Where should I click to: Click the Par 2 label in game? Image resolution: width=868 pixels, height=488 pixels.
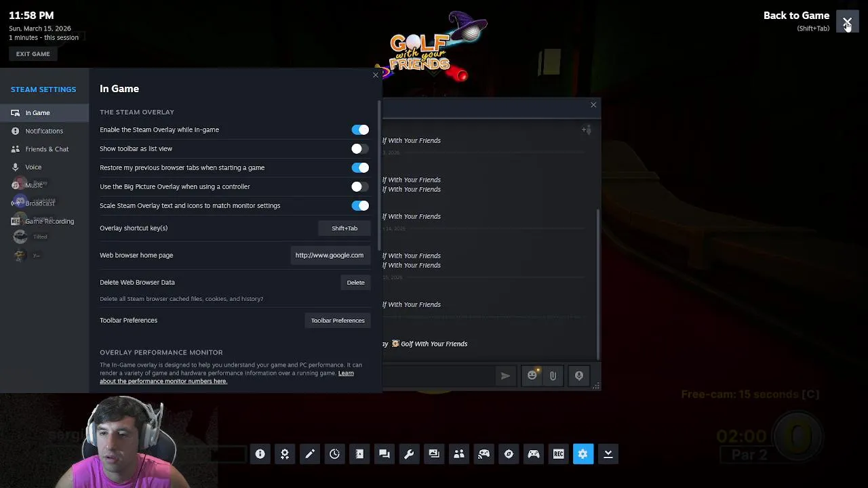[x=749, y=455]
